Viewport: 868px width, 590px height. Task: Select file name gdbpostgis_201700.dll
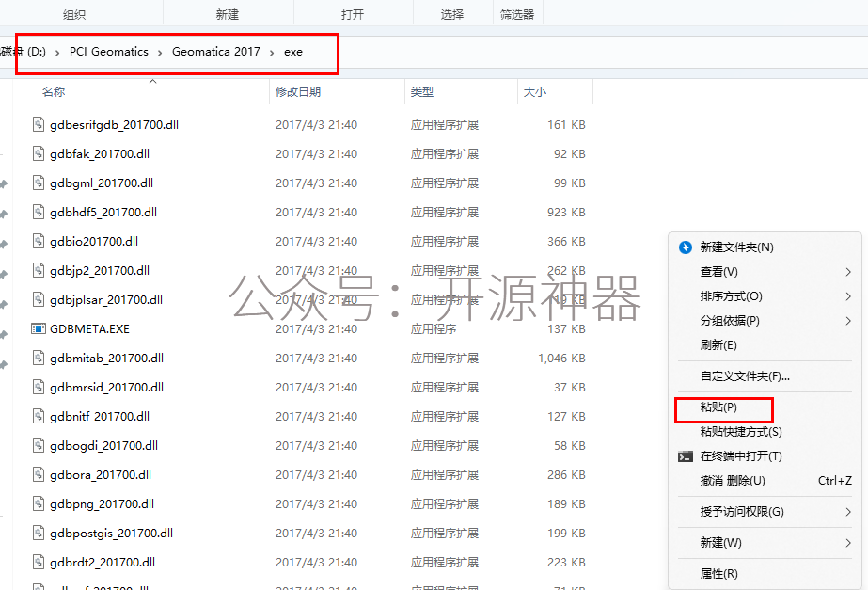tap(111, 534)
